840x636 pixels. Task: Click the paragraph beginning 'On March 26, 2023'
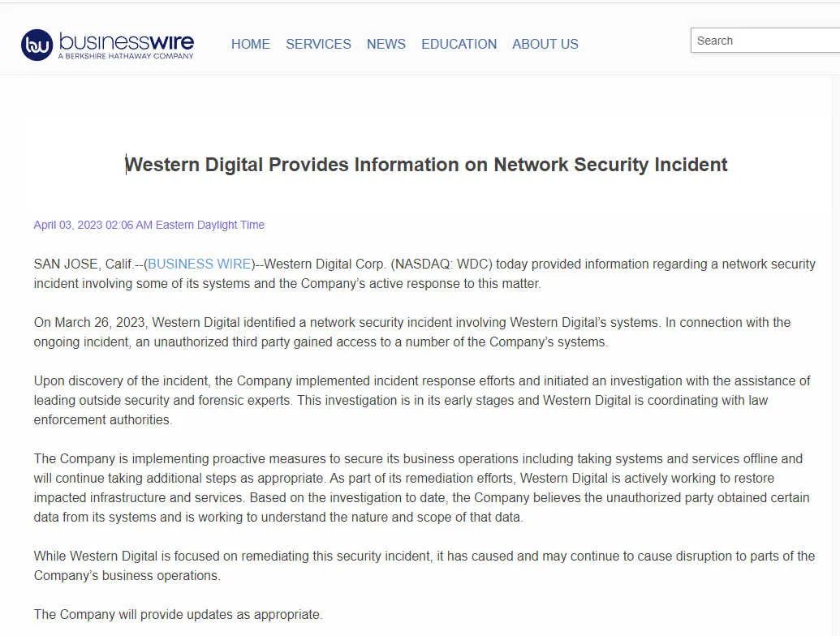[x=412, y=332]
